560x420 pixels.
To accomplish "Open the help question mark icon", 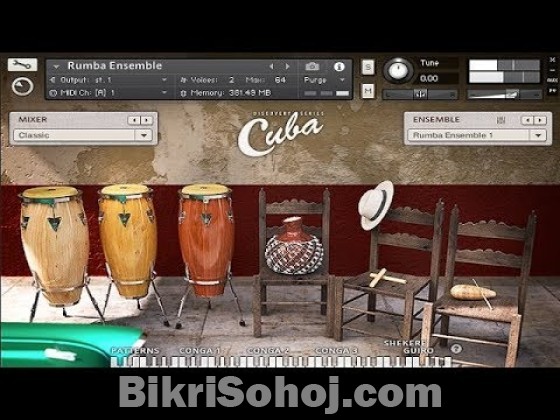I will click(x=456, y=349).
